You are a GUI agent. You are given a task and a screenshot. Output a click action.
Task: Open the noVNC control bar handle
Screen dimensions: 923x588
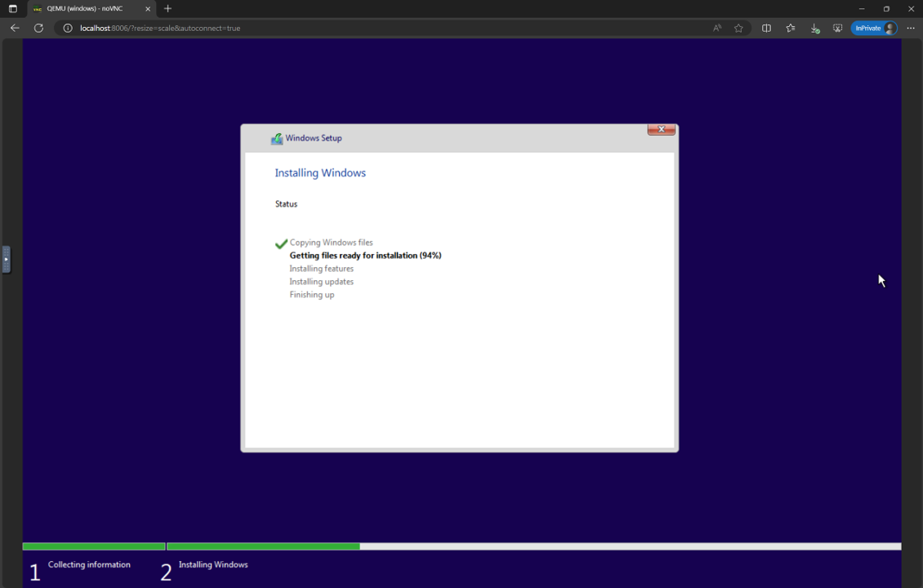6,260
